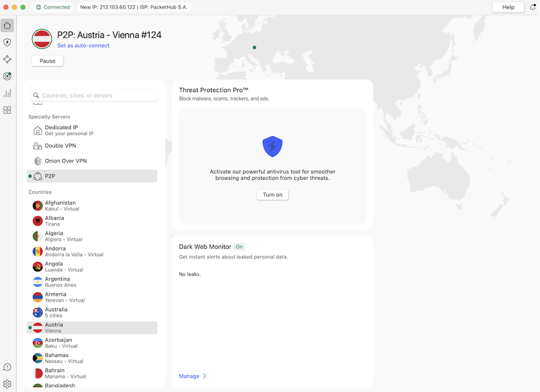Click the Angola flag icon

38,267
